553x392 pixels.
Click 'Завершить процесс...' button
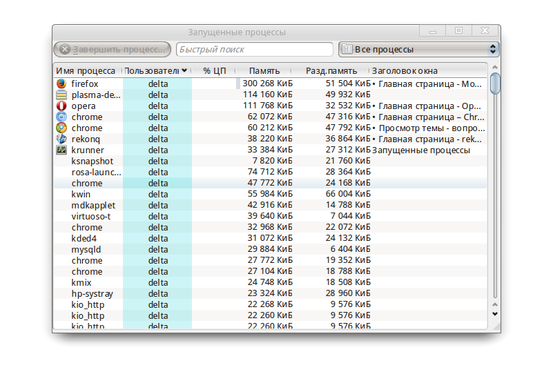click(x=112, y=50)
